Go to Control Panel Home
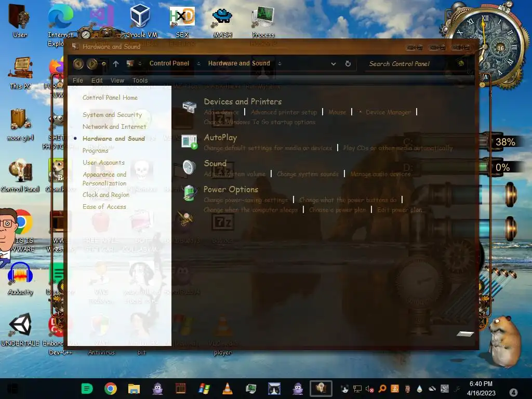This screenshot has height=399, width=532. (x=110, y=97)
